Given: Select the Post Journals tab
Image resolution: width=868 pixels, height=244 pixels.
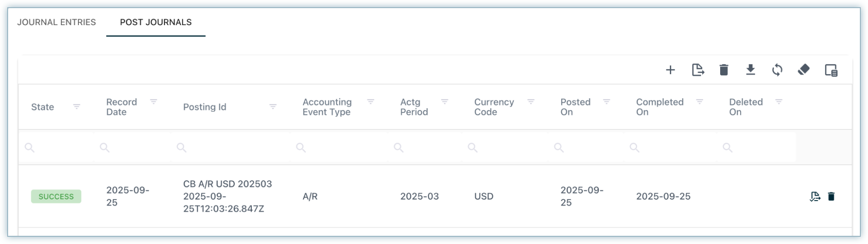Looking at the screenshot, I should [156, 22].
